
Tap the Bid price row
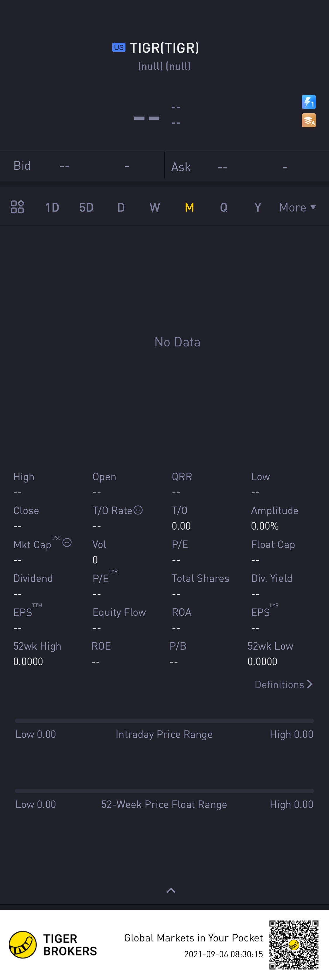[x=82, y=166]
